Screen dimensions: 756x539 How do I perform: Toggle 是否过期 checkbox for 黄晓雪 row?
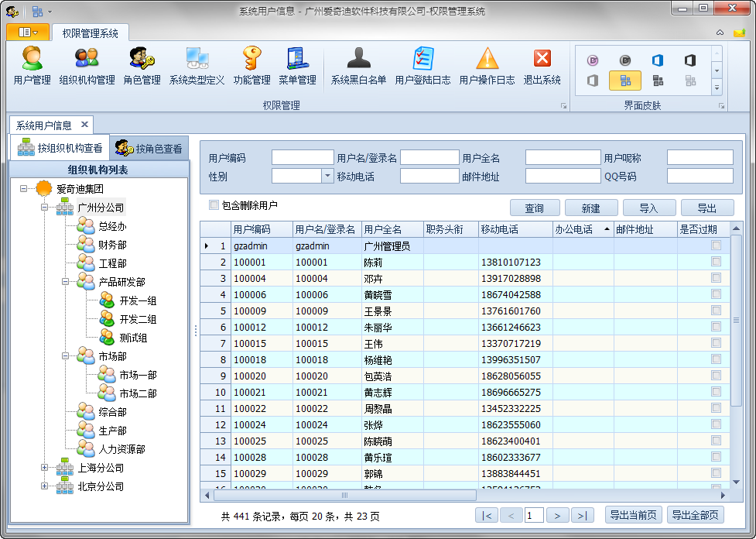click(716, 294)
